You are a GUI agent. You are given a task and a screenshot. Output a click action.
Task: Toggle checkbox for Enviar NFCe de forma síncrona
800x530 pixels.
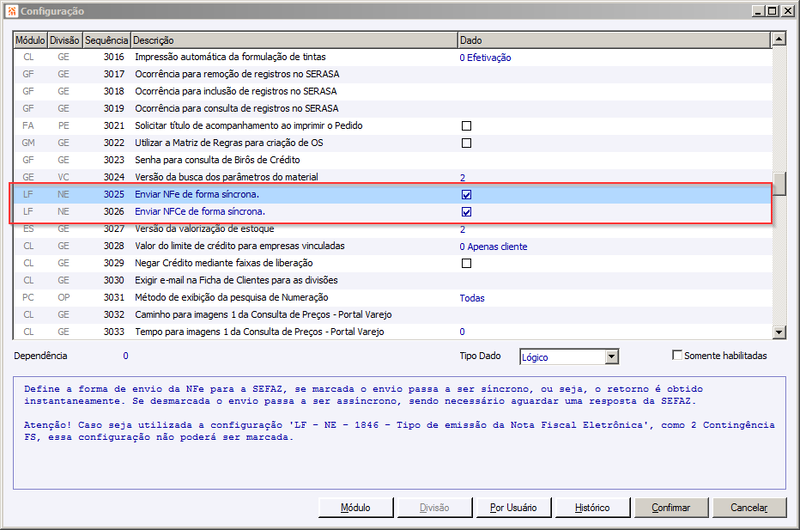(466, 212)
